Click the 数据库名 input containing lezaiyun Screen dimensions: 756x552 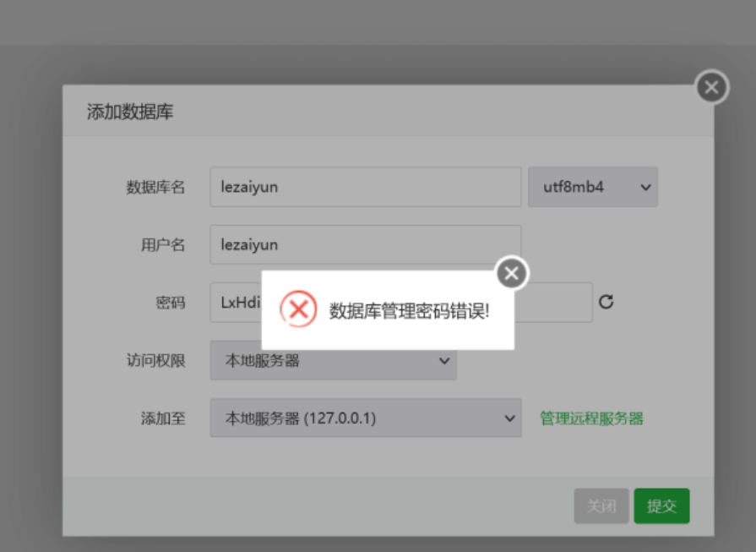(x=365, y=187)
